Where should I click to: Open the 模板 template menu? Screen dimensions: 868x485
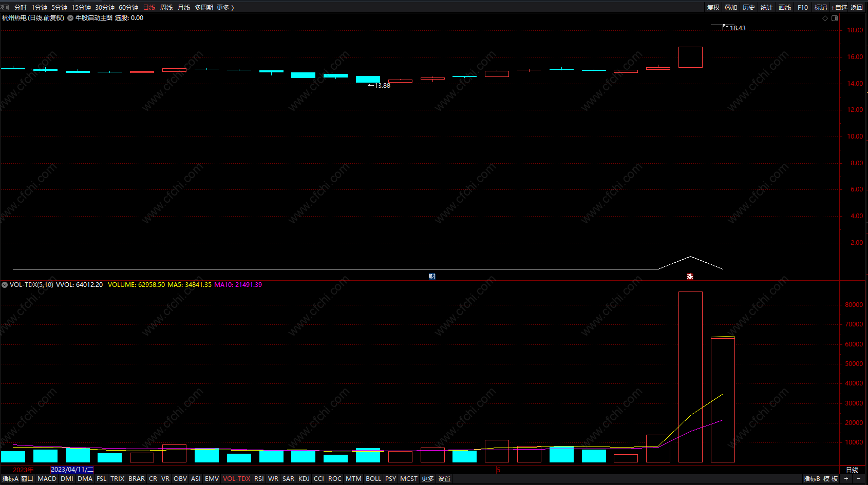[x=831, y=479]
